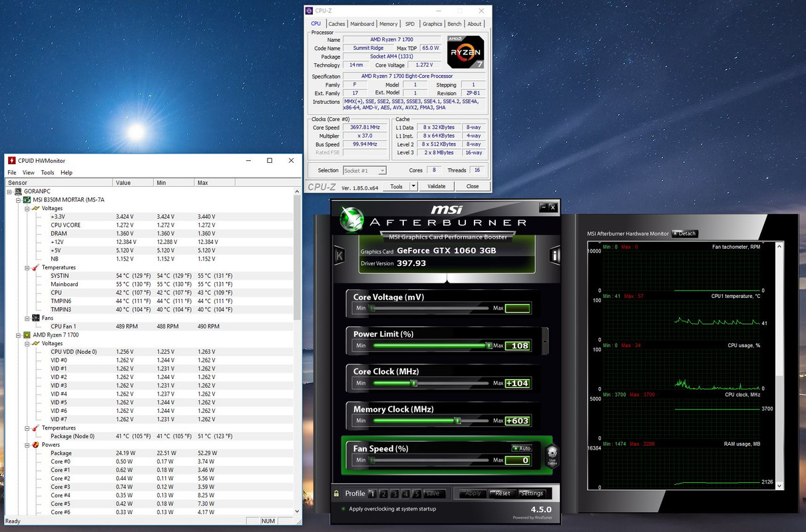The height and width of the screenshot is (532, 806).
Task: Collapse Voltages under MSI B350M MORTAR
Action: tap(27, 208)
